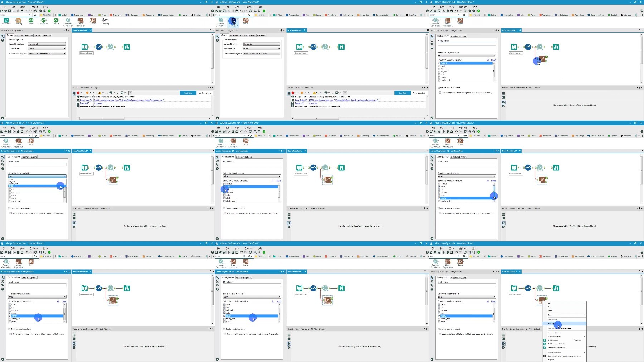The image size is (644, 362).
Task: Select the Browse binoculars node in middle-left canvas
Action: (127, 168)
